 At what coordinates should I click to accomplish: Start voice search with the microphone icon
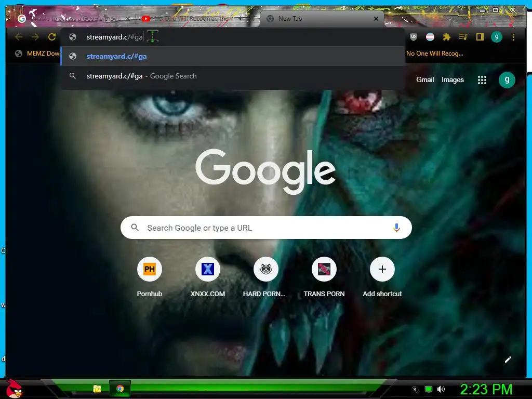[396, 228]
